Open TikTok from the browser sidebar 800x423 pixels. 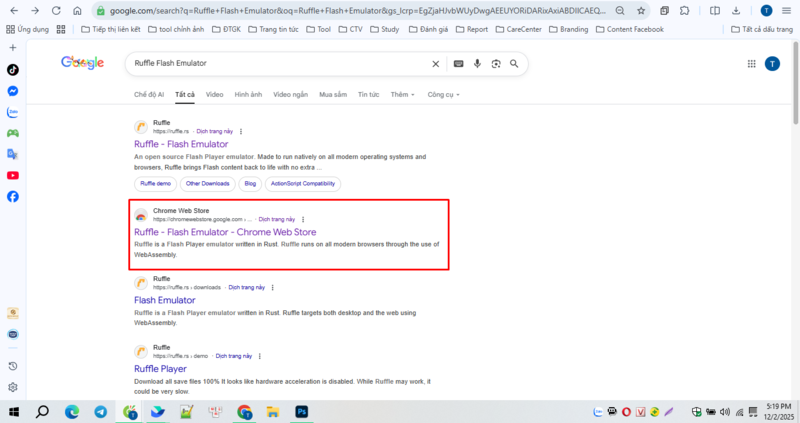(x=13, y=70)
